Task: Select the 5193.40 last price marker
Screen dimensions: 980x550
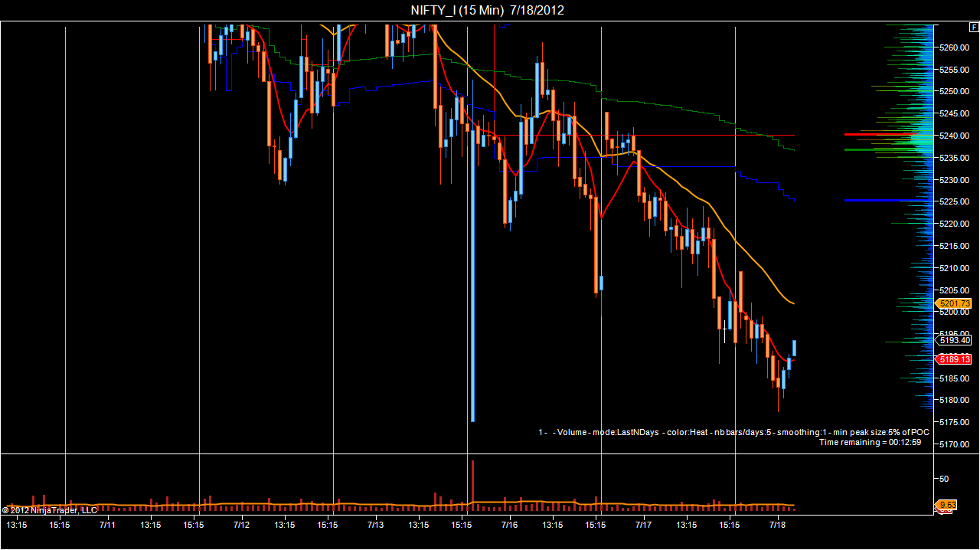Action: click(x=954, y=340)
